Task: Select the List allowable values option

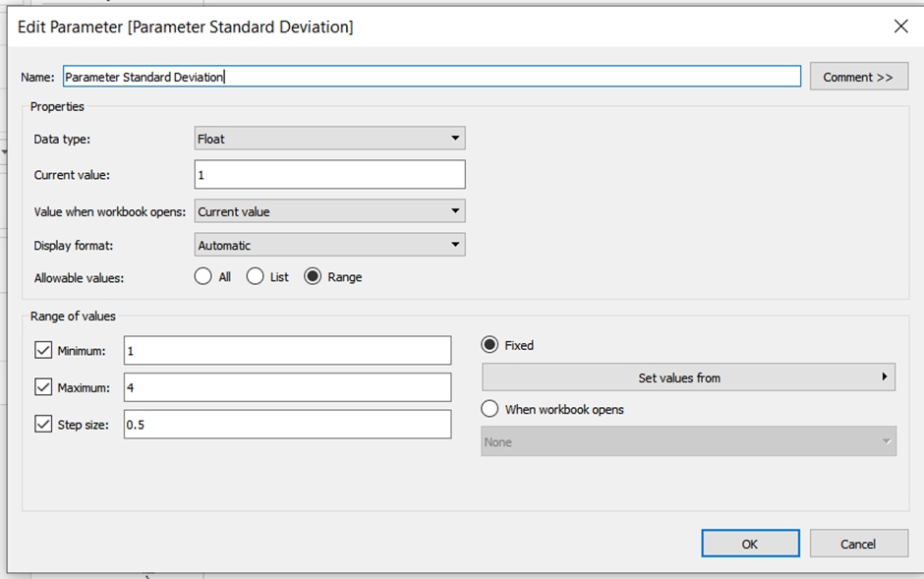Action: coord(256,277)
